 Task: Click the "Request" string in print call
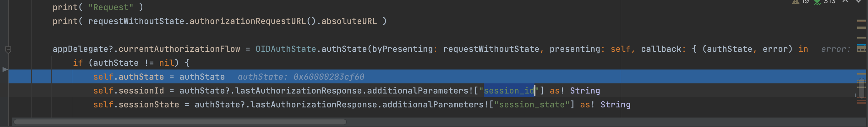111,7
